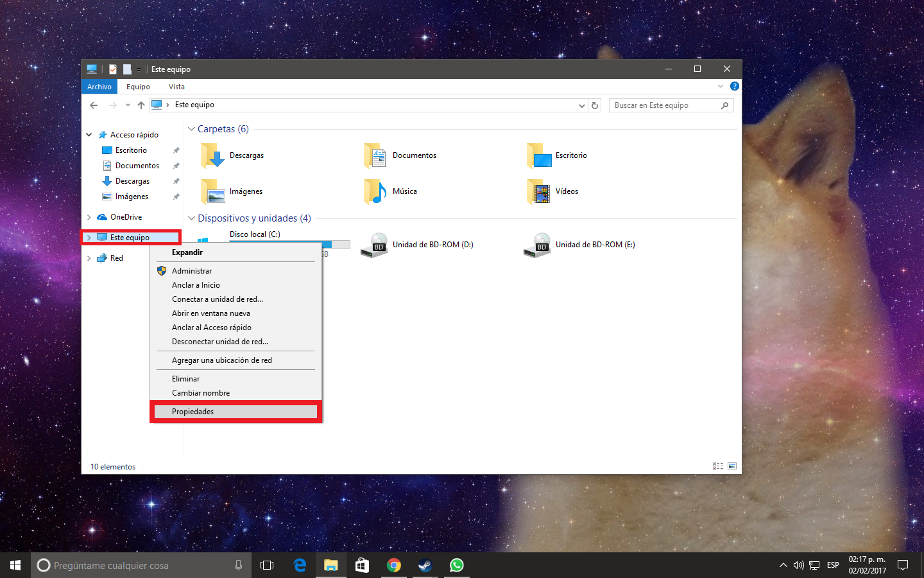
Task: Open the Windows Store taskbar icon
Action: [363, 565]
